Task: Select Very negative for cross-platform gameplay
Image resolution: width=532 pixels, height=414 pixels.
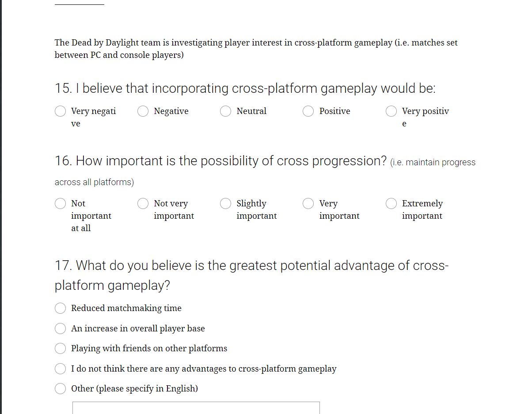Action: point(61,111)
